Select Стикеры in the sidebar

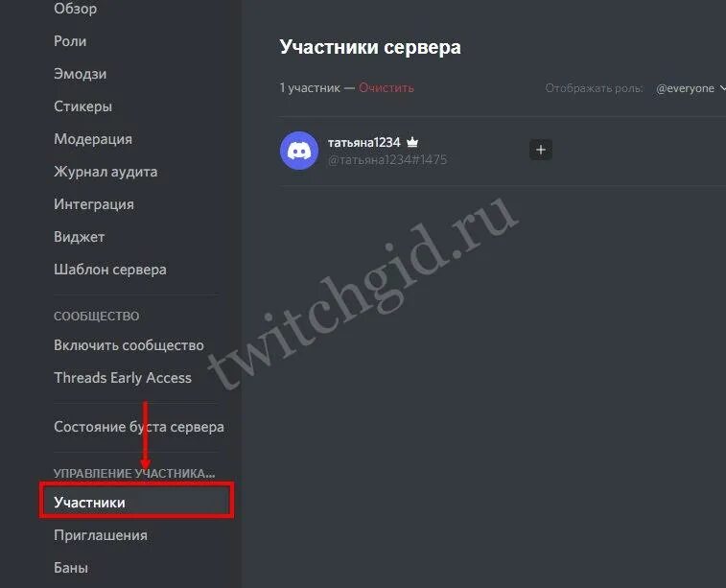(x=82, y=106)
